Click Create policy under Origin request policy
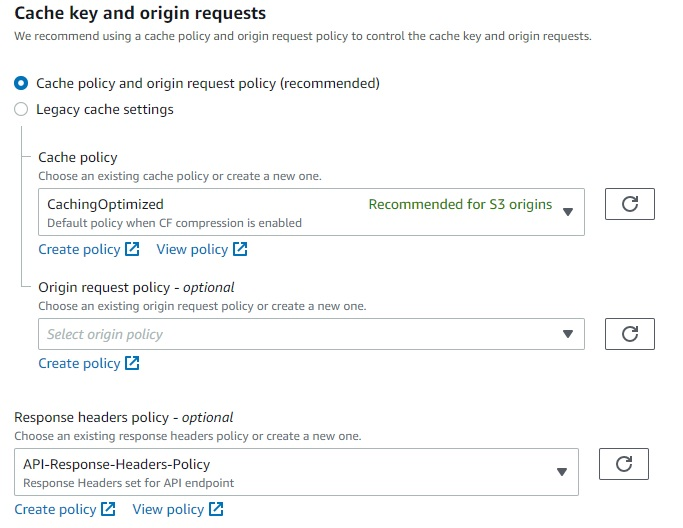 pyautogui.click(x=79, y=363)
